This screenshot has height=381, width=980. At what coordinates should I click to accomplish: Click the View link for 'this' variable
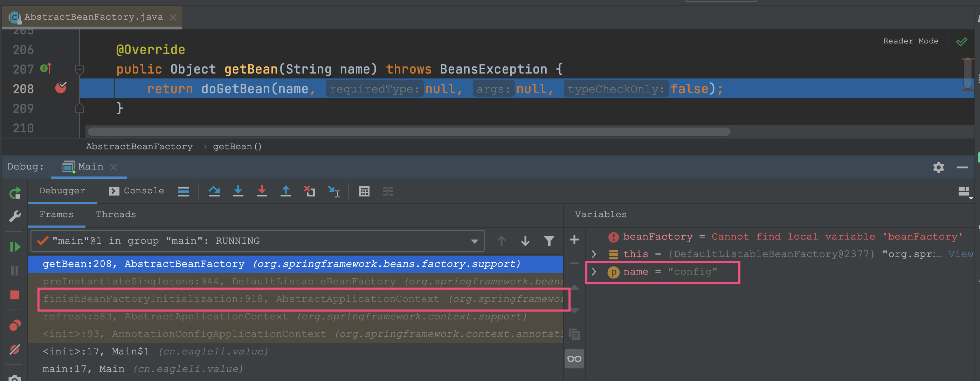pos(961,254)
